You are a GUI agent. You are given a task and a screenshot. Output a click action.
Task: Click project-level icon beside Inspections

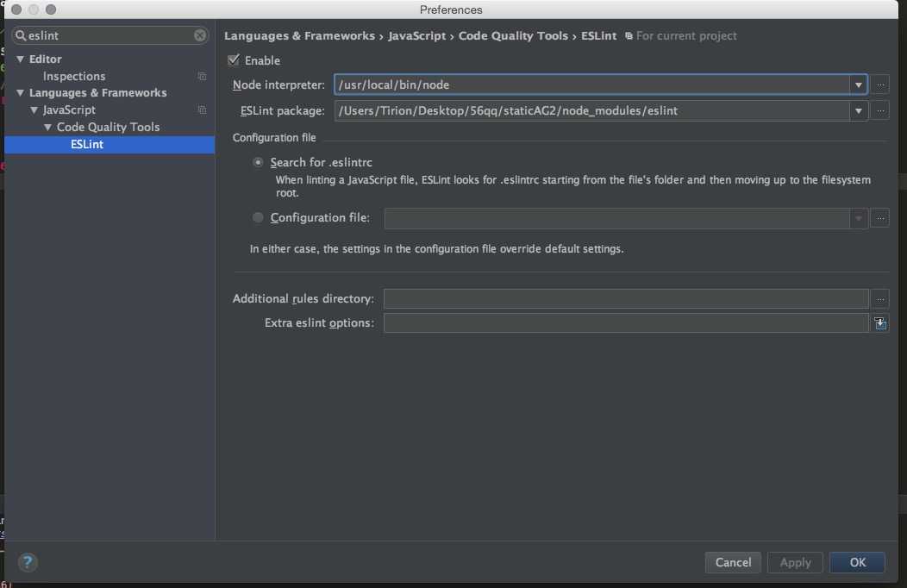202,77
